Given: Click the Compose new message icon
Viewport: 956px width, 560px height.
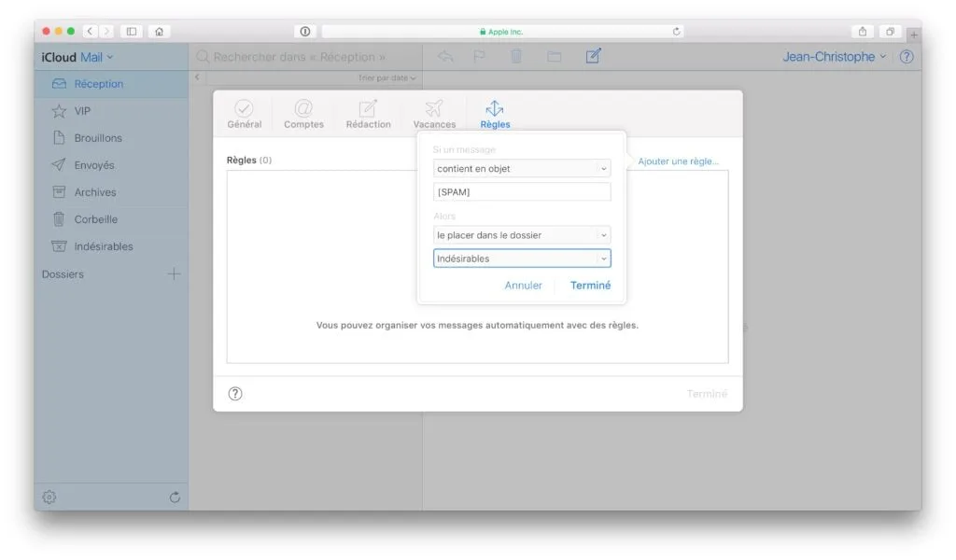Looking at the screenshot, I should coord(593,57).
